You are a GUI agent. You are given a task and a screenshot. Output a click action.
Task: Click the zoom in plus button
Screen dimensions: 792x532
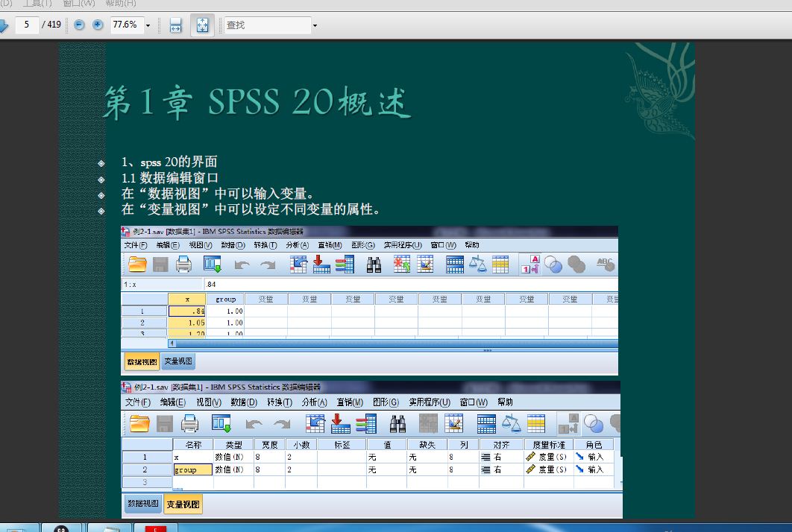(98, 25)
